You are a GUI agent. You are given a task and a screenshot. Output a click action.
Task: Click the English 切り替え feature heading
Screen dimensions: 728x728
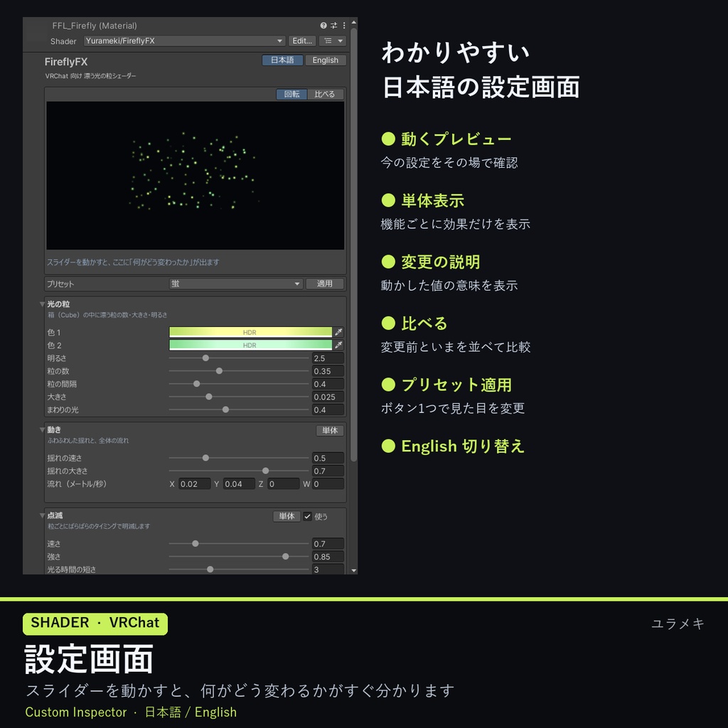(x=463, y=446)
